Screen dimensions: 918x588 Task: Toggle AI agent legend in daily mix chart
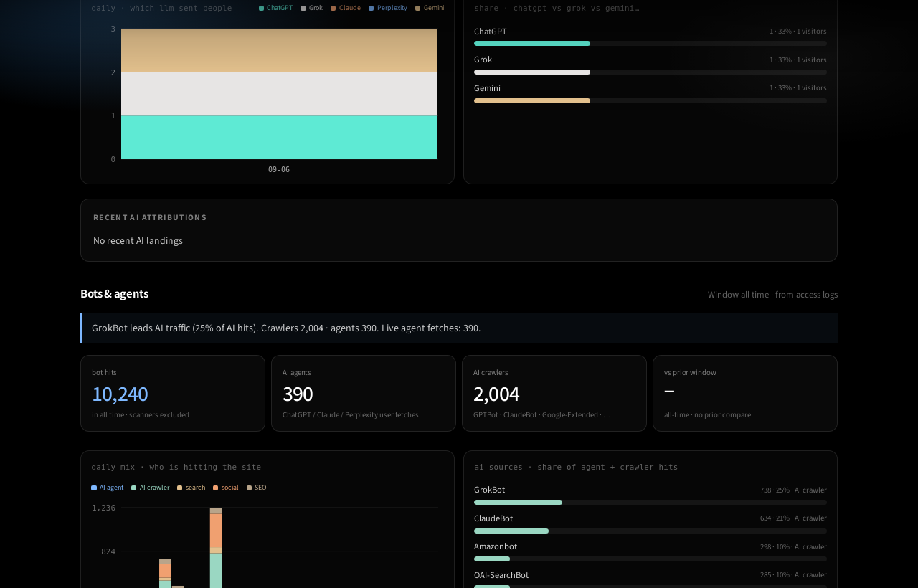(x=108, y=488)
